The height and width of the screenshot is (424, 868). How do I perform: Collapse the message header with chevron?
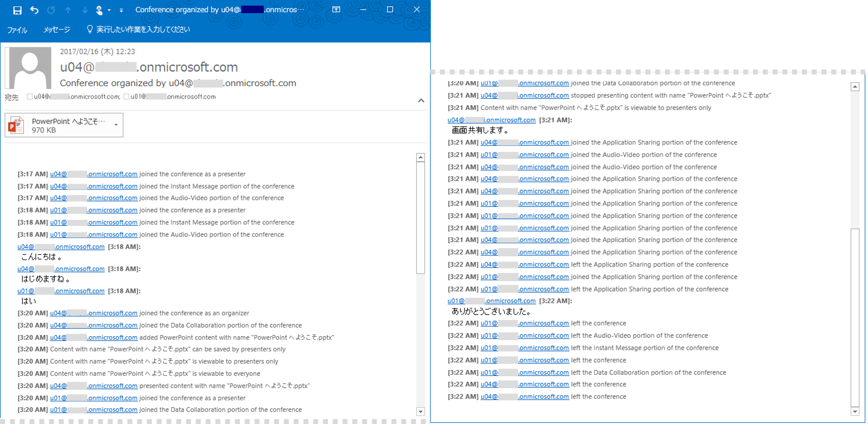[x=421, y=100]
